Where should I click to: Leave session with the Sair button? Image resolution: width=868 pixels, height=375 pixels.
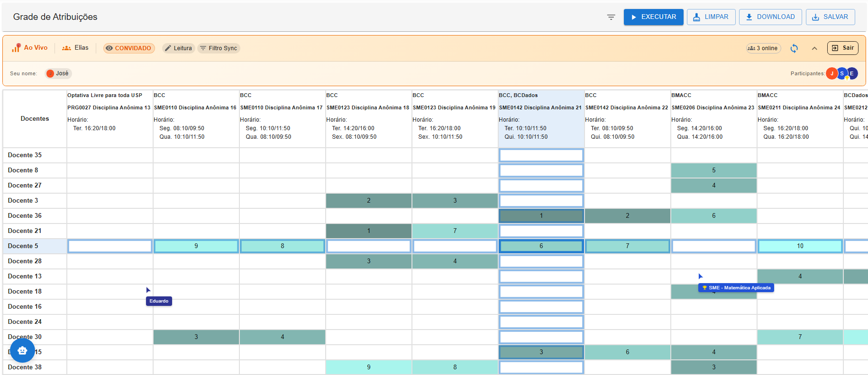coord(843,48)
